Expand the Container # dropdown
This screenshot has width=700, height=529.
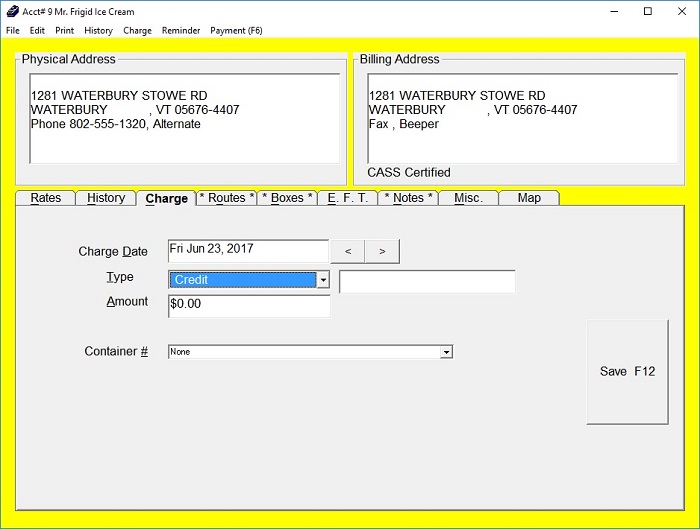click(x=447, y=352)
